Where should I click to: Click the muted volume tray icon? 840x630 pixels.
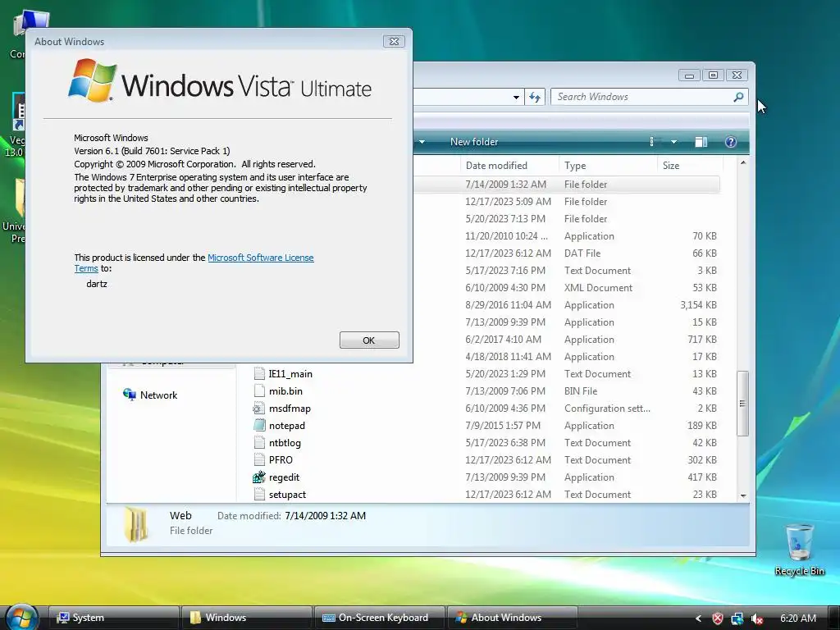757,619
